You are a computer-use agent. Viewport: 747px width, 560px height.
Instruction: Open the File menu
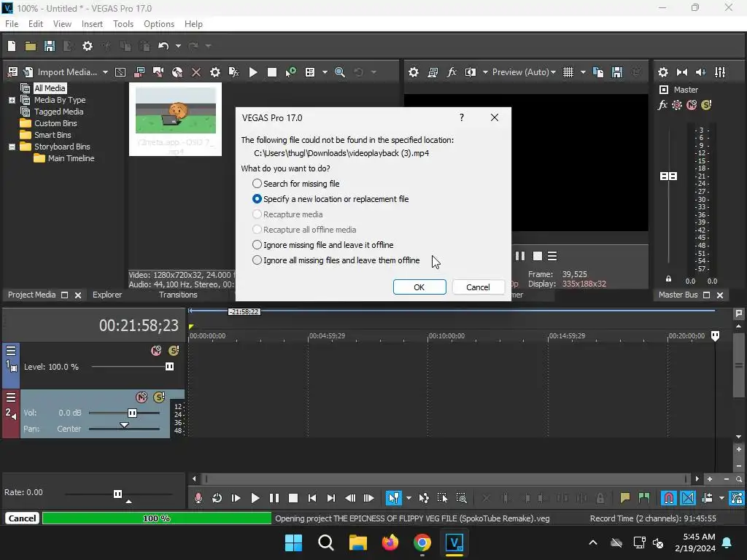tap(12, 24)
